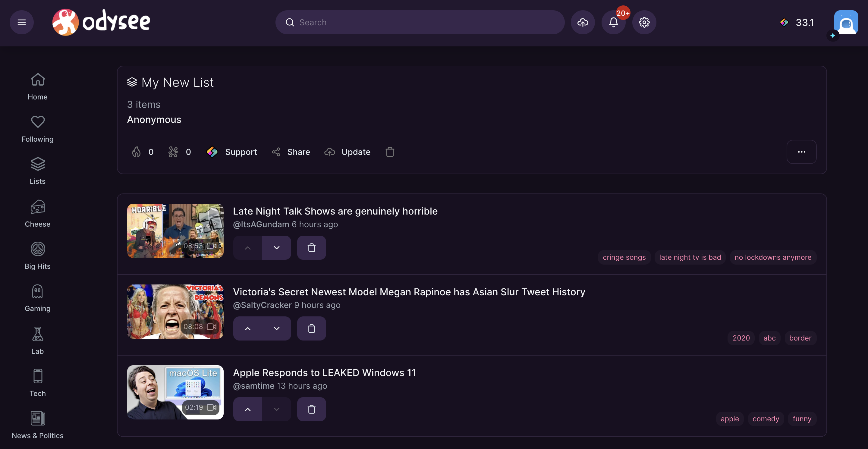Open Lists in the sidebar
Viewport: 868px width, 449px height.
pos(37,171)
